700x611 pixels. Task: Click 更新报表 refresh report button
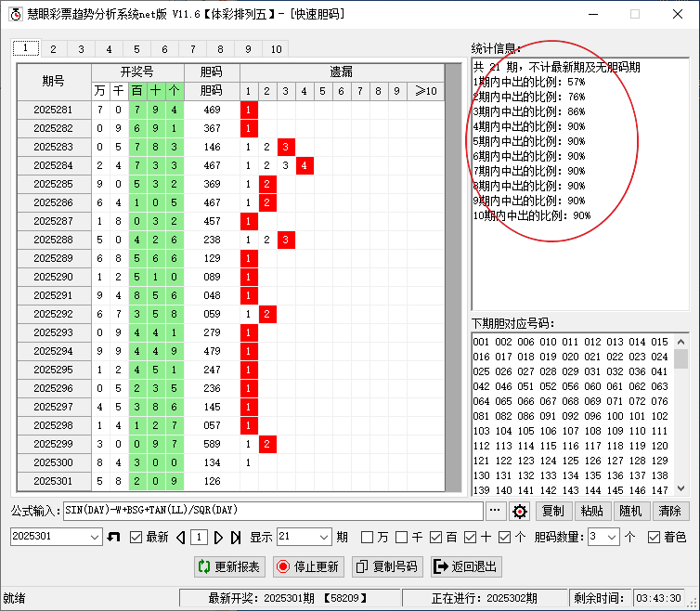pyautogui.click(x=229, y=566)
